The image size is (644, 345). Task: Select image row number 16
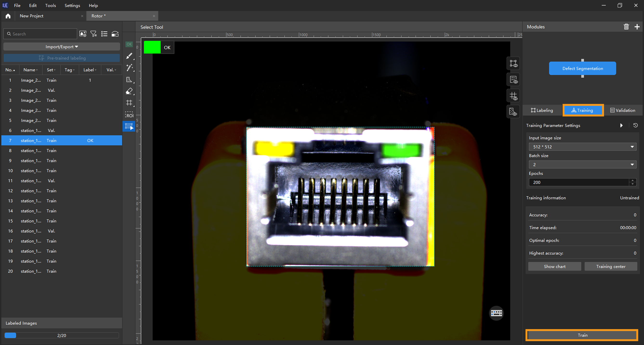[x=61, y=231]
